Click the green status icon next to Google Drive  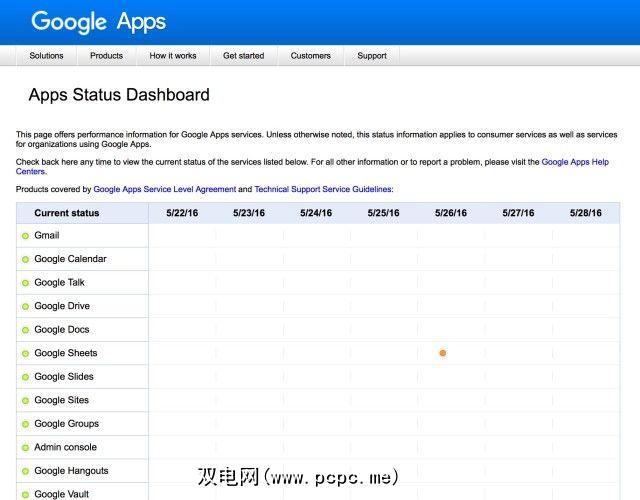[26, 306]
